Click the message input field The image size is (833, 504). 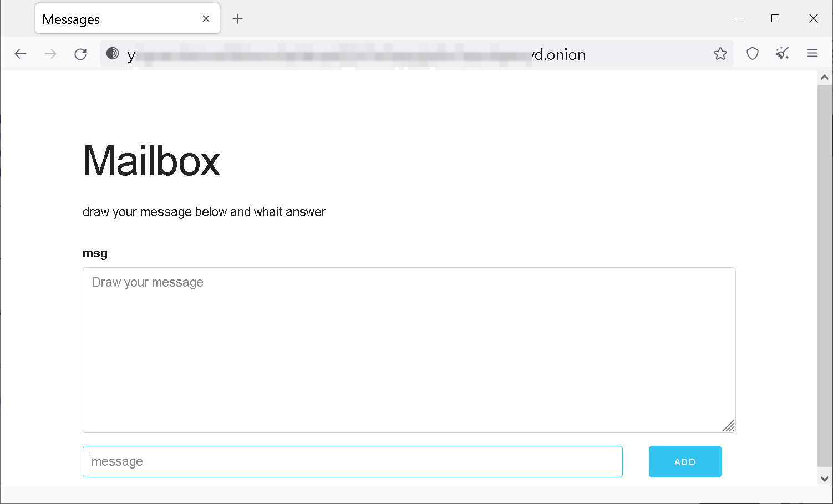[x=353, y=461]
